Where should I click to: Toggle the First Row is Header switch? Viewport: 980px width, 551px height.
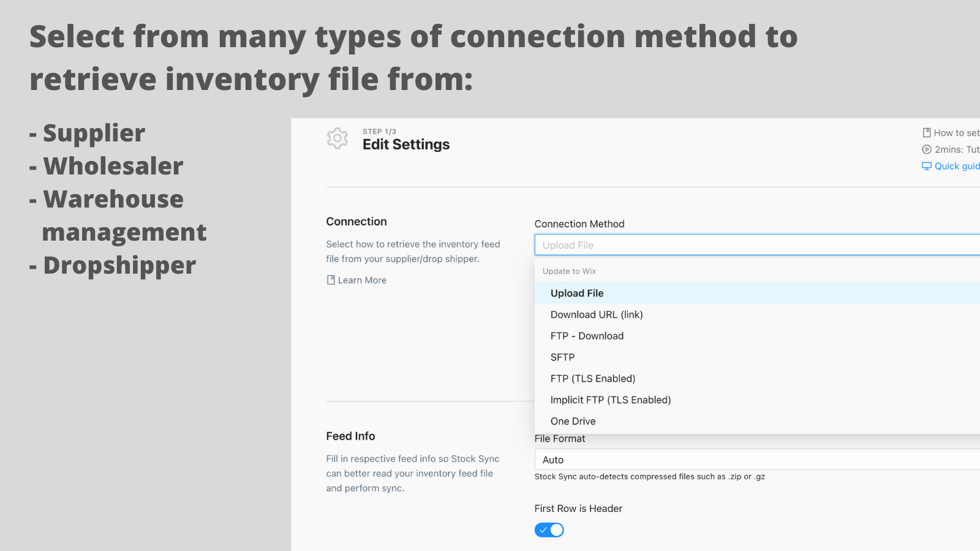click(549, 530)
